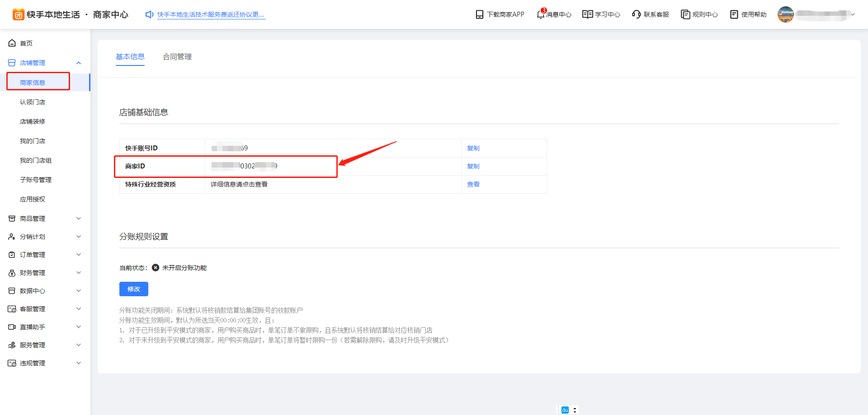The image size is (868, 415).
Task: View 特殊行业经营资质 details via 查看
Action: pyautogui.click(x=473, y=184)
